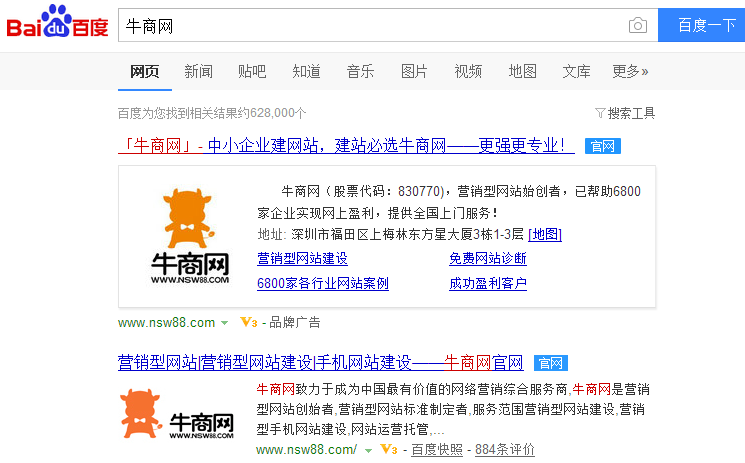Open the 文库 tab
745x463 pixels.
pos(576,71)
